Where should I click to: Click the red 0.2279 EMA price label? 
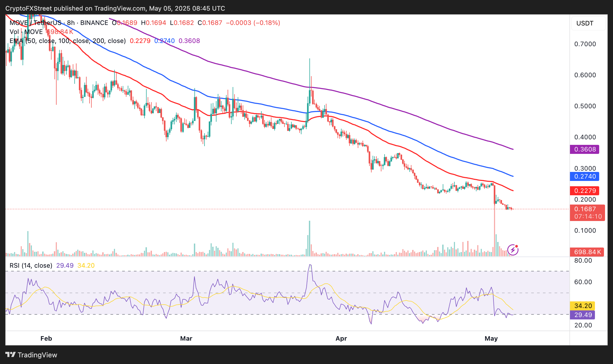584,191
